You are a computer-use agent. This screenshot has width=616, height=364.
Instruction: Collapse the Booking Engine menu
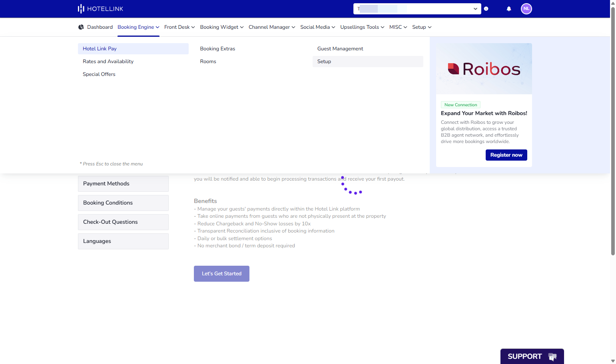(x=138, y=27)
